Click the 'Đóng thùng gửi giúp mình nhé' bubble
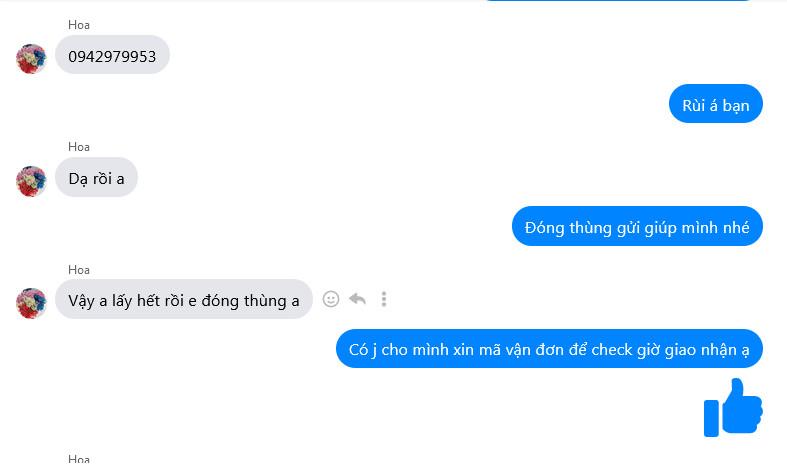The width and height of the screenshot is (787, 473). coord(637,226)
